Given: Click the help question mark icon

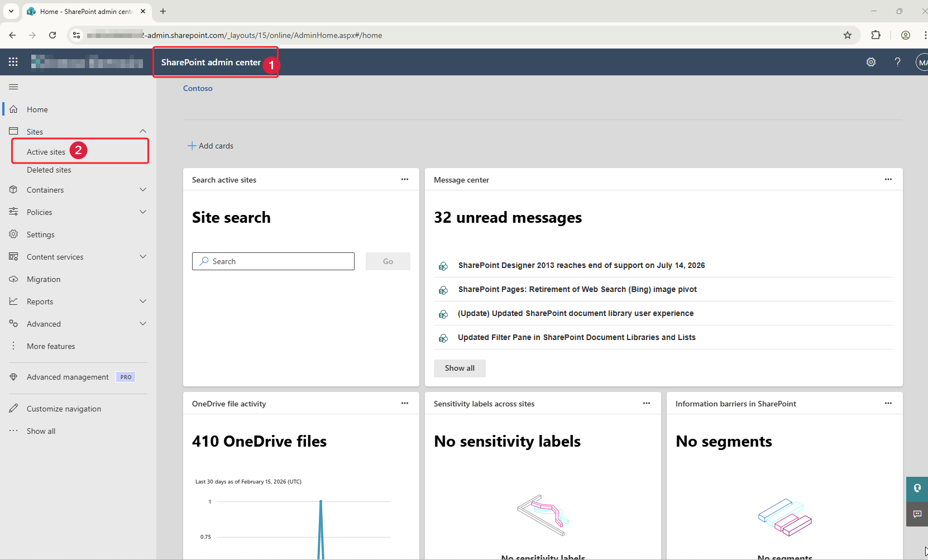Looking at the screenshot, I should coord(897,62).
